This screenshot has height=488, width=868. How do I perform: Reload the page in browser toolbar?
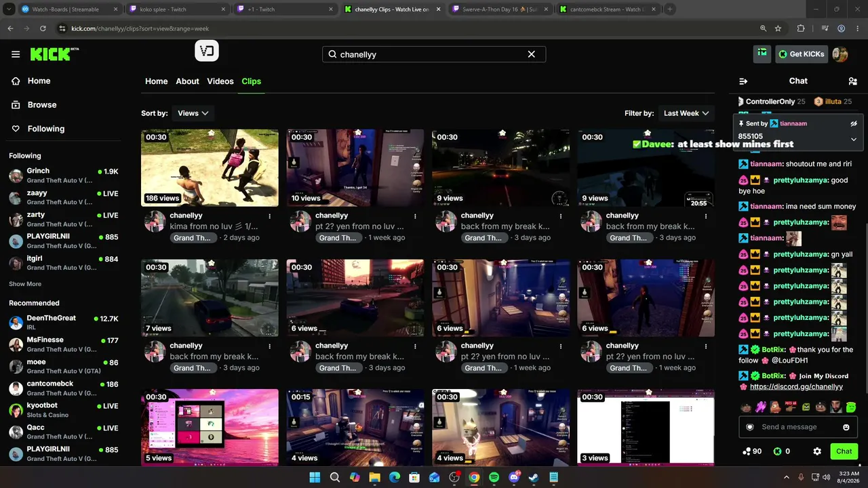pyautogui.click(x=43, y=28)
